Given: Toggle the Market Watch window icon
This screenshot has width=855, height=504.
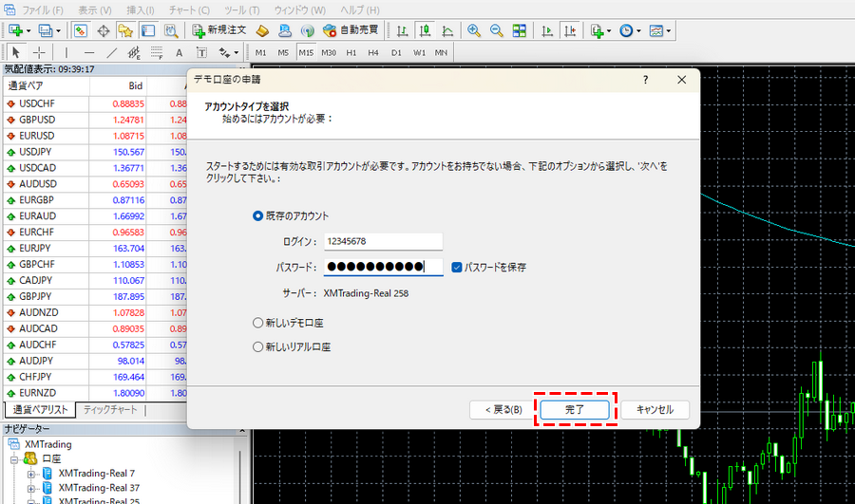Looking at the screenshot, I should pyautogui.click(x=81, y=30).
